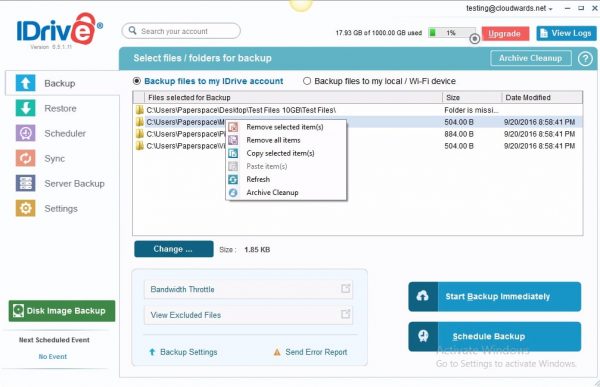600x387 pixels.
Task: Click the Restore down-arrow icon
Action: click(25, 108)
